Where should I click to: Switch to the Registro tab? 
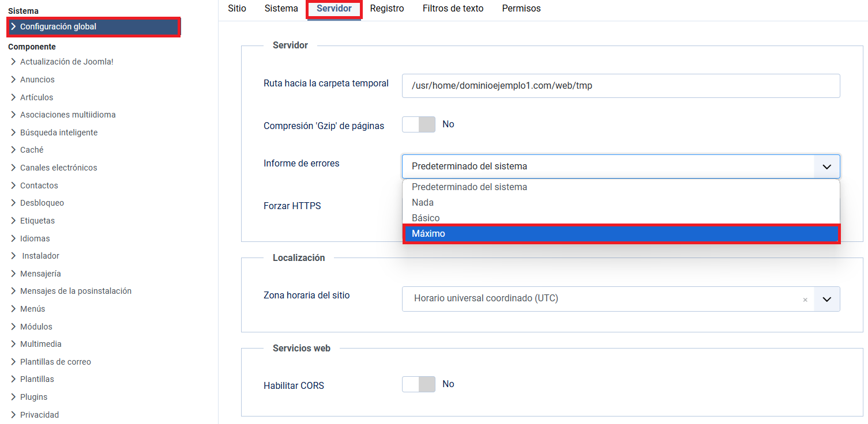click(x=387, y=9)
